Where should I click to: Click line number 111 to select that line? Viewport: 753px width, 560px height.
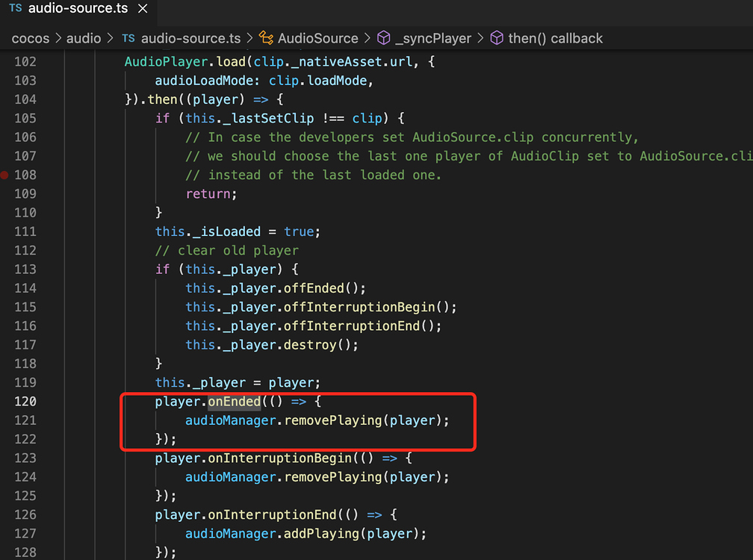pos(25,231)
